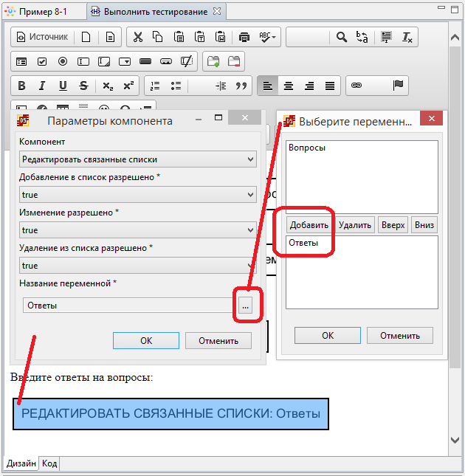465x476 pixels.
Task: Toggle superscript formatting
Action: click(128, 86)
